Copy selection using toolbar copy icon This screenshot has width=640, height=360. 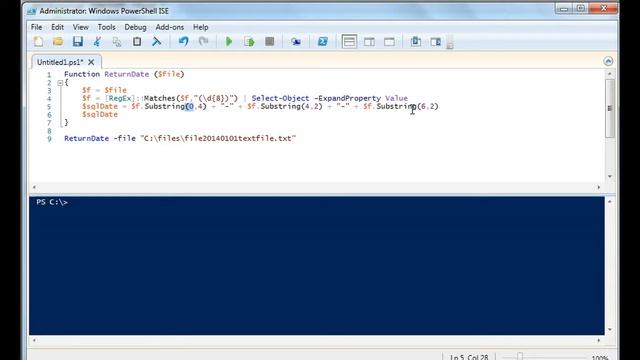(x=117, y=41)
